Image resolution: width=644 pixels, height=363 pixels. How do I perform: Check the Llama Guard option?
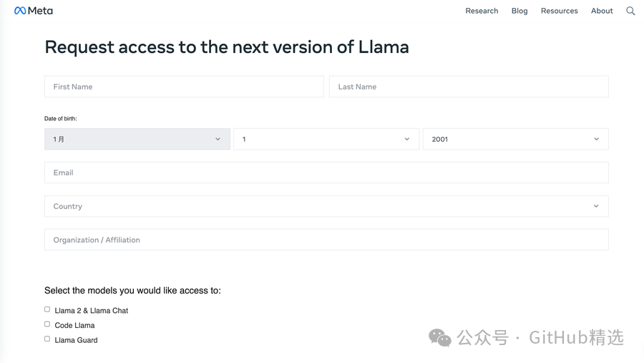[47, 339]
